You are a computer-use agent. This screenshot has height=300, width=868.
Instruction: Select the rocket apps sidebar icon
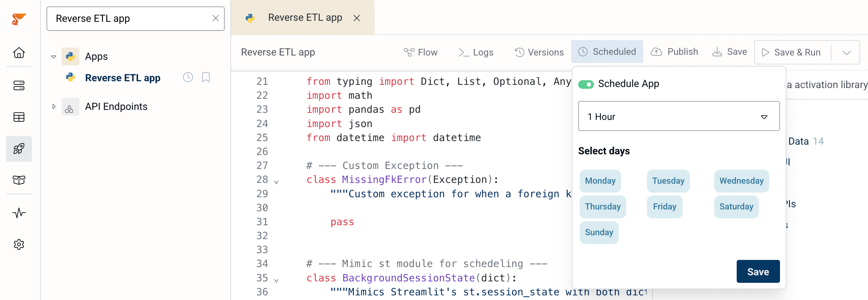19,149
